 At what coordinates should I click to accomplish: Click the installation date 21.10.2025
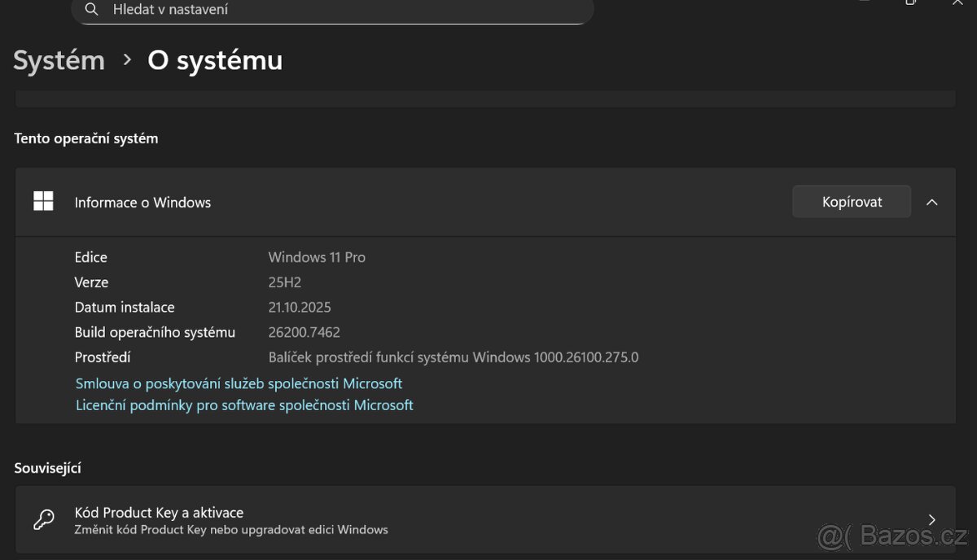pos(300,308)
